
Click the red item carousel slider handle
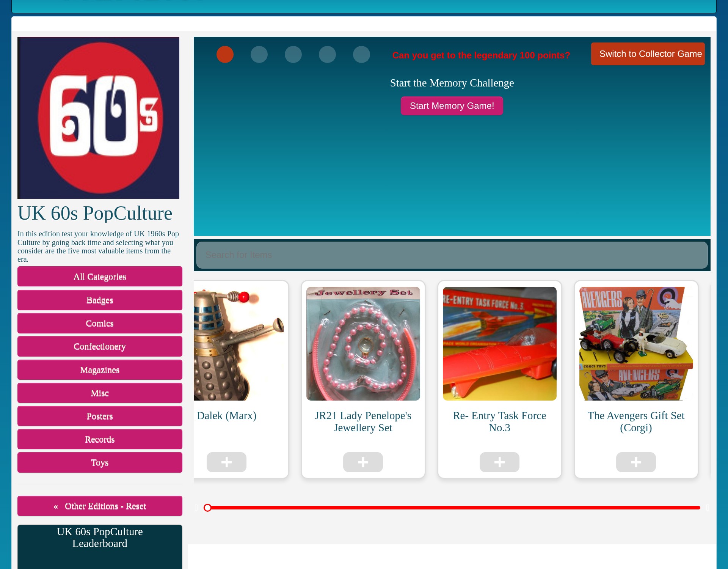[207, 508]
